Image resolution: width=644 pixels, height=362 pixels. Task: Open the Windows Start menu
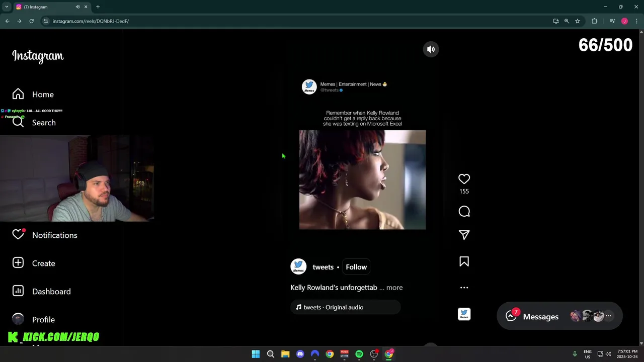pyautogui.click(x=256, y=354)
